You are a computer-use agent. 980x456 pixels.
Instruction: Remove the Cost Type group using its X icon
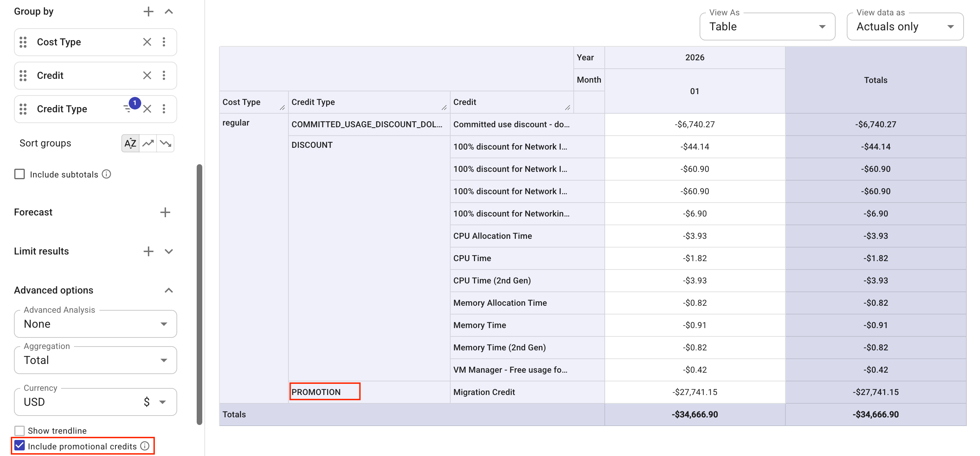tap(147, 42)
